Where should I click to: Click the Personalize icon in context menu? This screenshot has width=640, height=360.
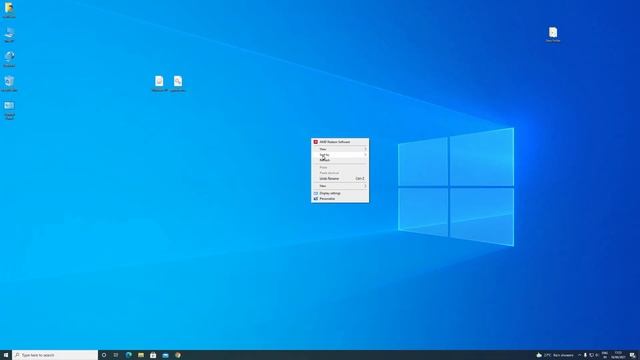316,198
